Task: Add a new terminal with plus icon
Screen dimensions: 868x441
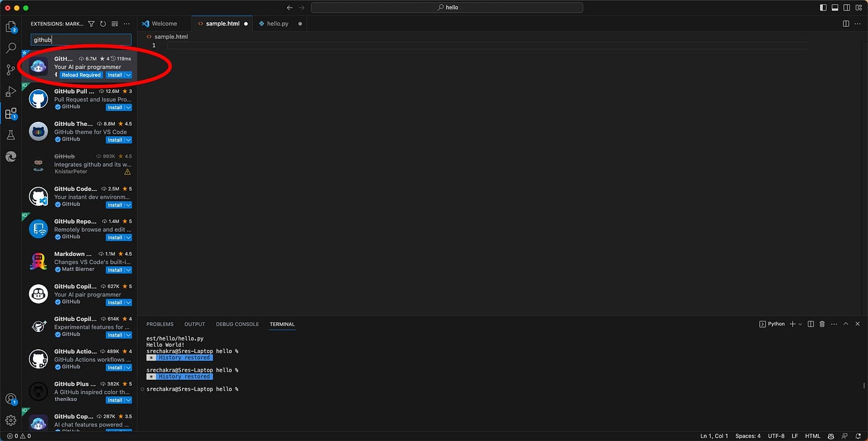Action: pos(792,324)
